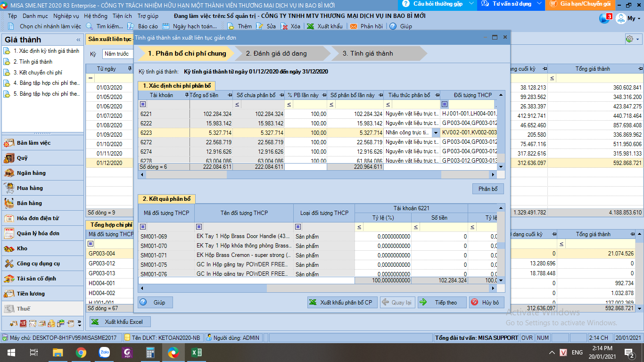This screenshot has height=362, width=644.
Task: Open the Thuế module
Action: tap(42, 309)
